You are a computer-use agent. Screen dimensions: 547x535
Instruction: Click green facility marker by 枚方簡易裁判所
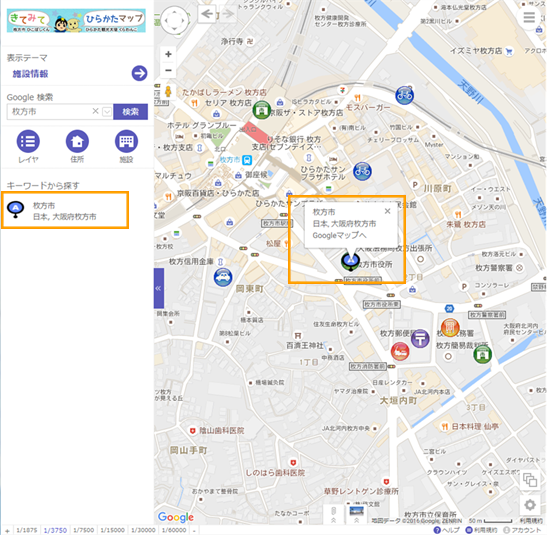[482, 354]
